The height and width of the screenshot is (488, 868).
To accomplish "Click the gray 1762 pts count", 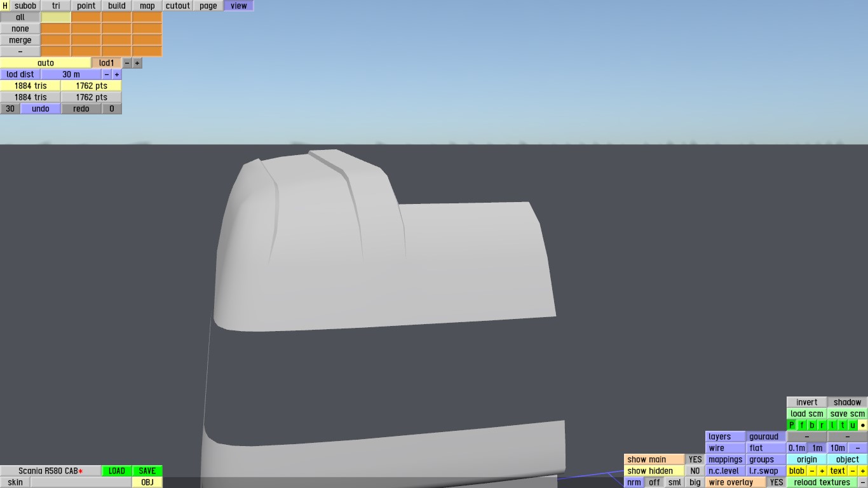I will click(x=92, y=97).
